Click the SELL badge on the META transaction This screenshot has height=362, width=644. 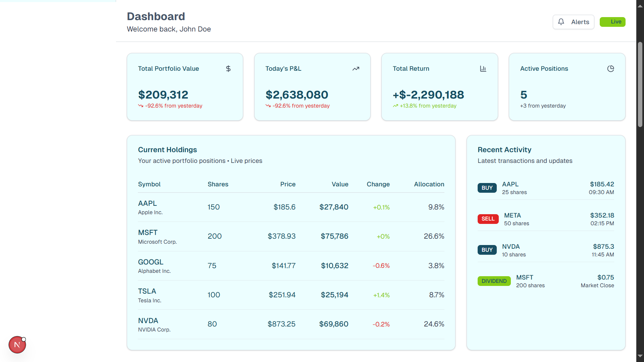coord(488,219)
